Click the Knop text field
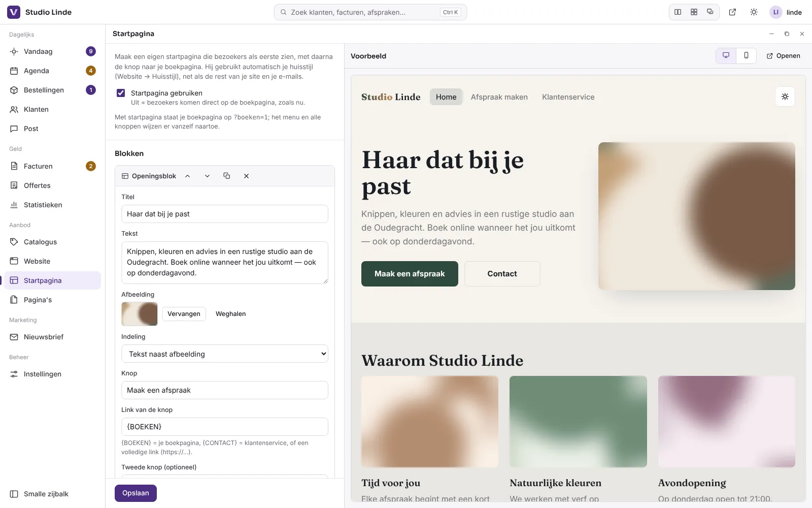812x508 pixels. click(x=225, y=390)
